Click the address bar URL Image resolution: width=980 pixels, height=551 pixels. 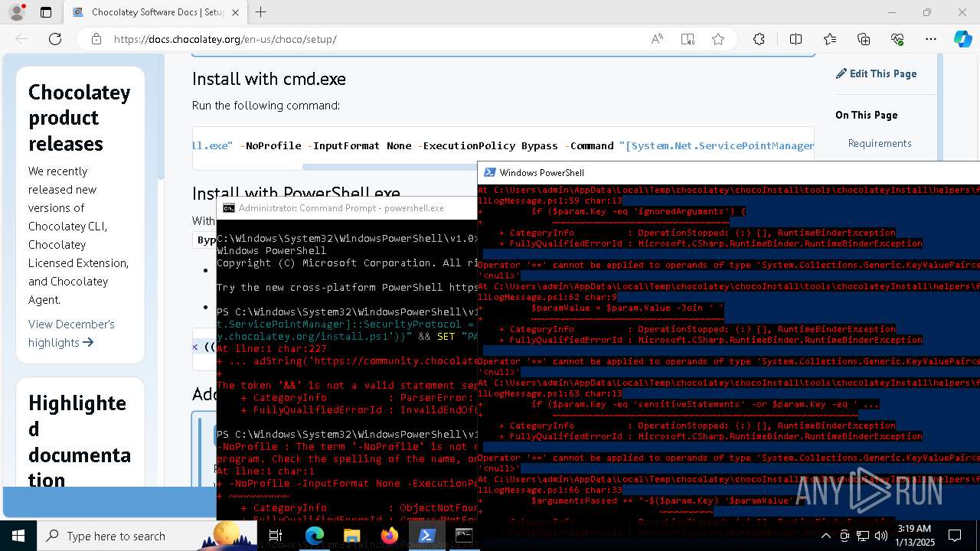[225, 39]
